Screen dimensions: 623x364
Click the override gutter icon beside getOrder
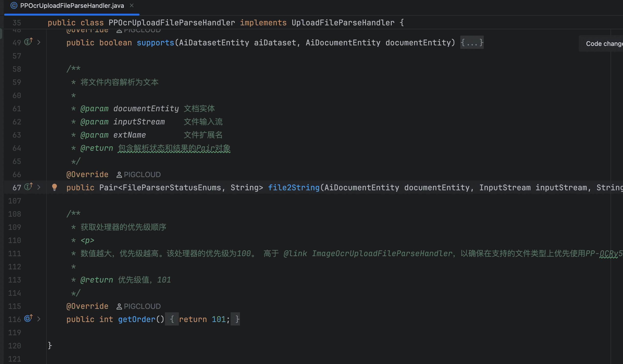point(28,319)
